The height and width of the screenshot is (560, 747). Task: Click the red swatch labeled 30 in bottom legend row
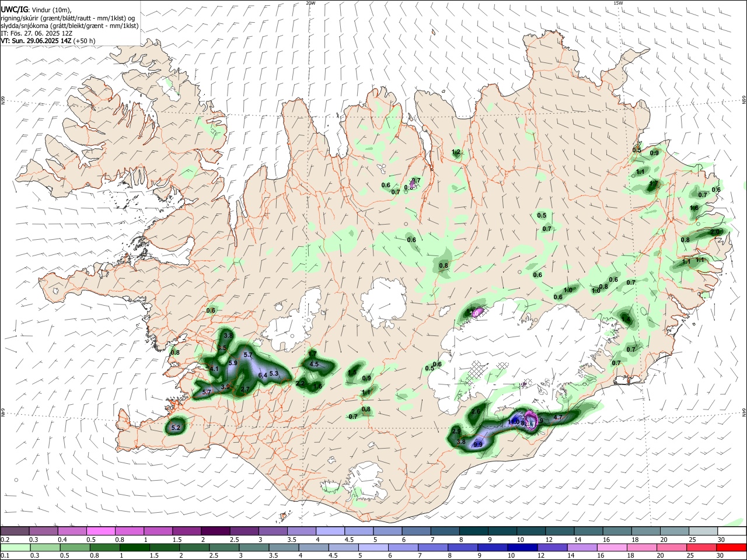(x=731, y=548)
